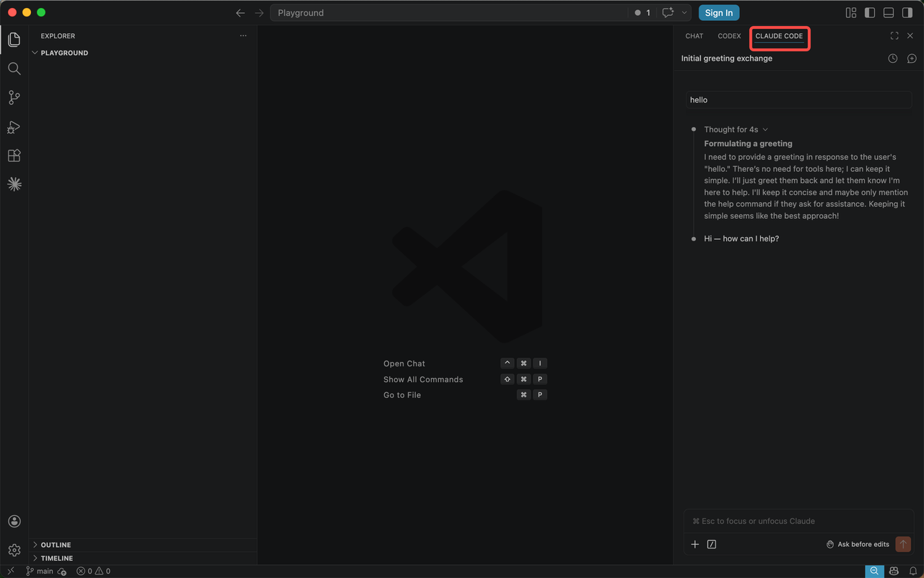
Task: Open the Search view in activity bar
Action: [14, 69]
